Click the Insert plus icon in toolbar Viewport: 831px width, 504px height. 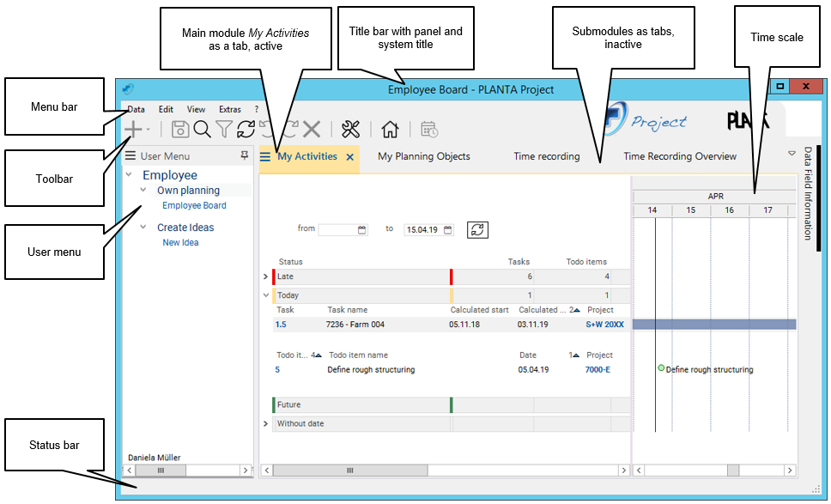134,129
